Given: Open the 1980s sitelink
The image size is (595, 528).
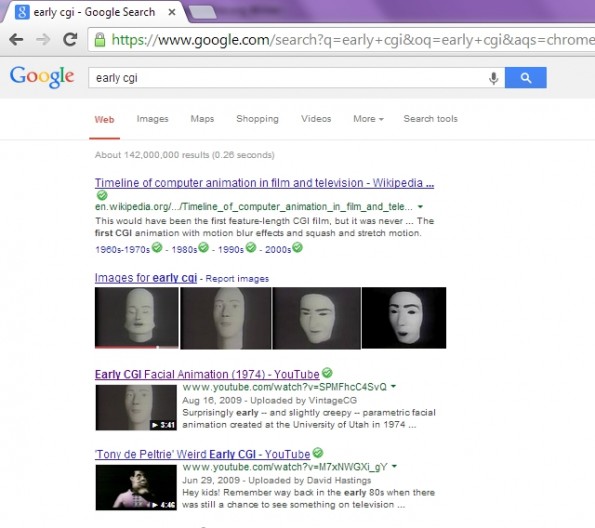Looking at the screenshot, I should tap(184, 249).
